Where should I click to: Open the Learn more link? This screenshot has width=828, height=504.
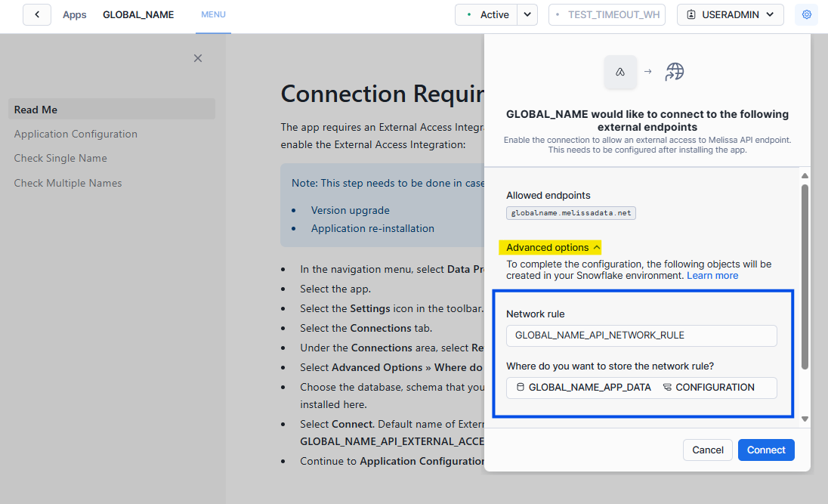point(712,276)
